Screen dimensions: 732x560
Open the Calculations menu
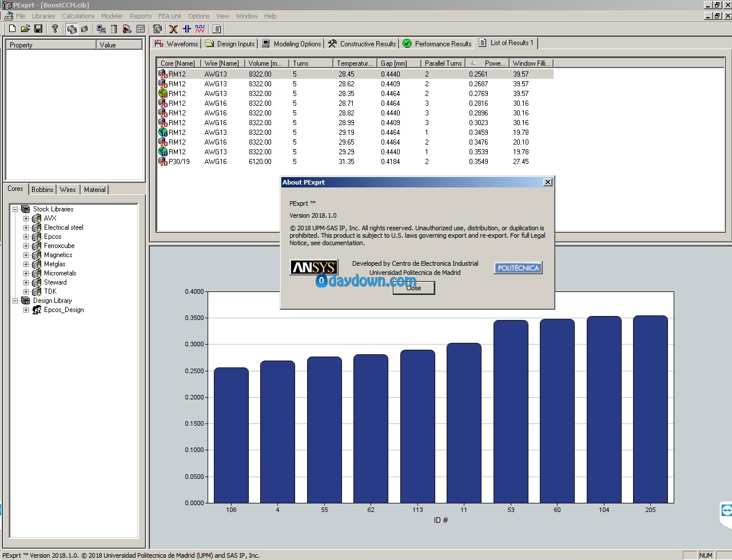click(78, 16)
